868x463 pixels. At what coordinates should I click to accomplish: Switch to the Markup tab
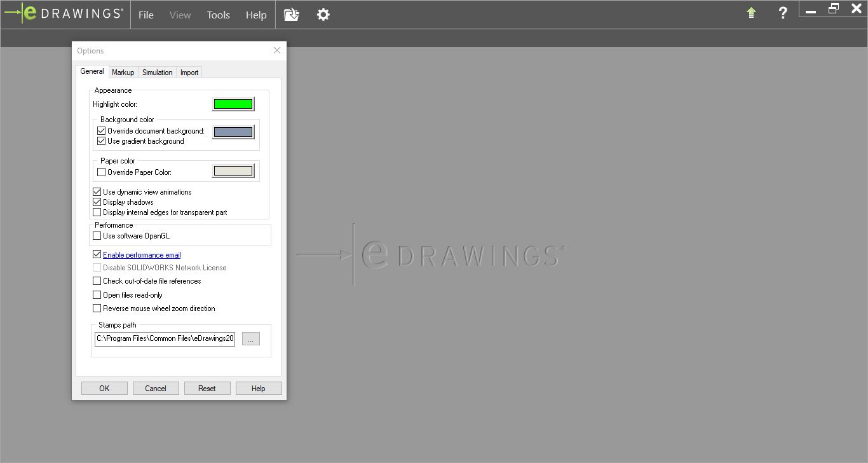click(123, 73)
